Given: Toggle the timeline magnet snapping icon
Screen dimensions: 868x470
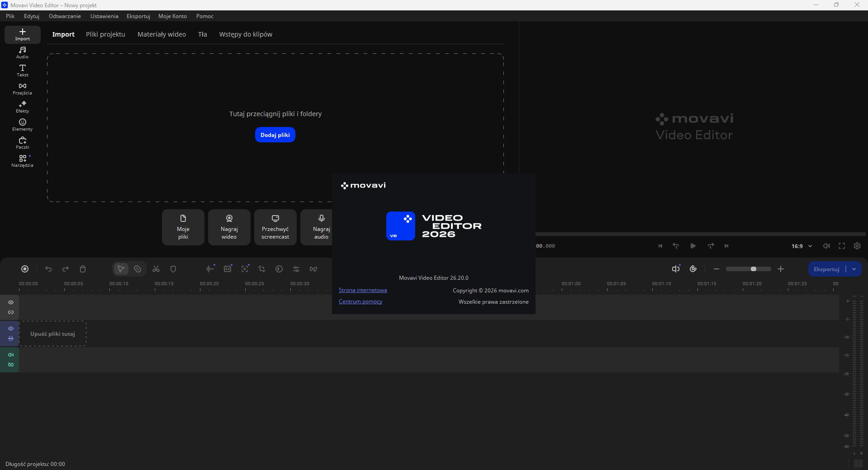Looking at the screenshot, I should pos(693,269).
